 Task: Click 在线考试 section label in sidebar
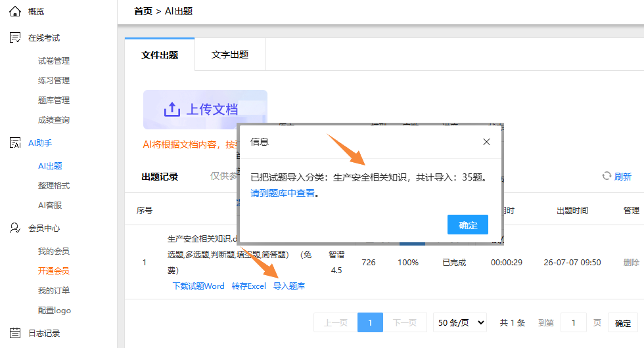pos(44,38)
